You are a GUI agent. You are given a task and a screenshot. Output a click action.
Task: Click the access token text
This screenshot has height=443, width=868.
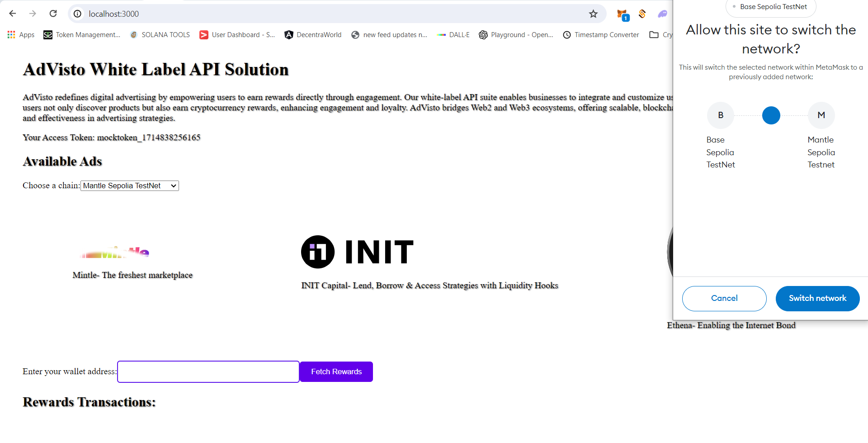pyautogui.click(x=111, y=138)
